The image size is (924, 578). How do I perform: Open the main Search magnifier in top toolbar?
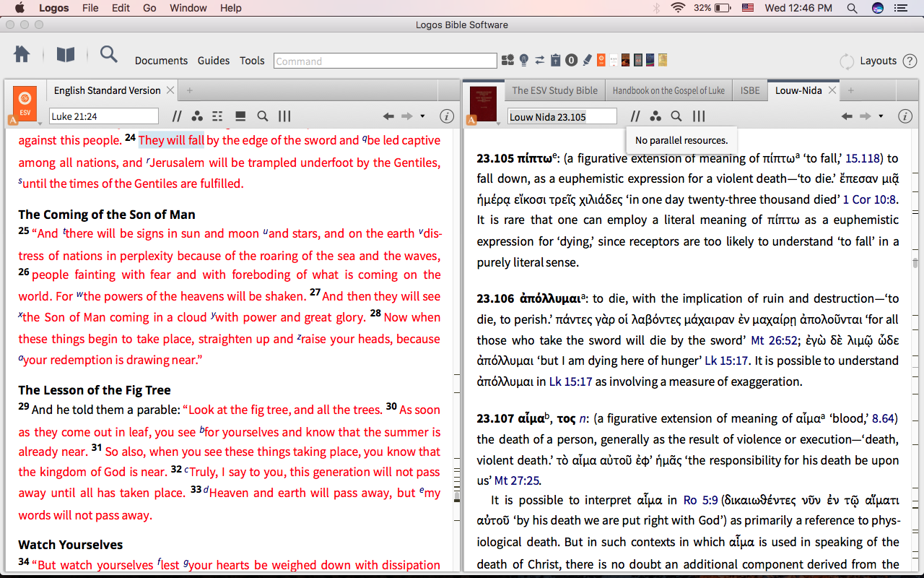[x=109, y=54]
